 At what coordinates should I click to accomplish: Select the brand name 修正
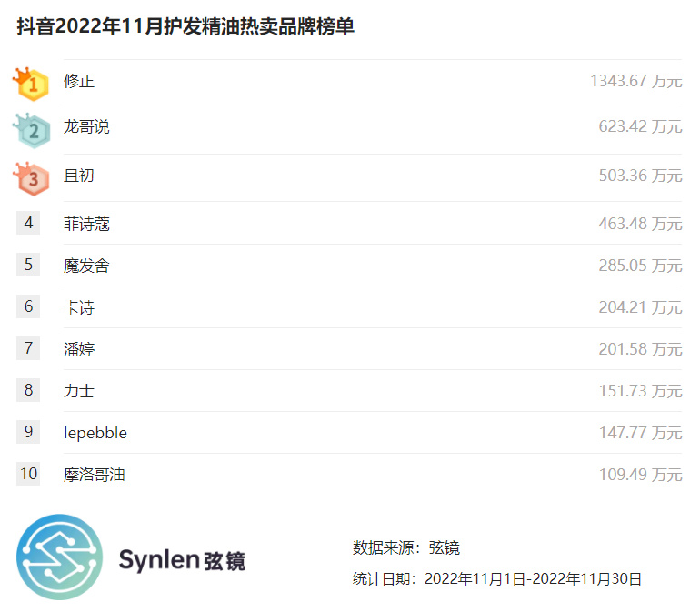(x=79, y=81)
